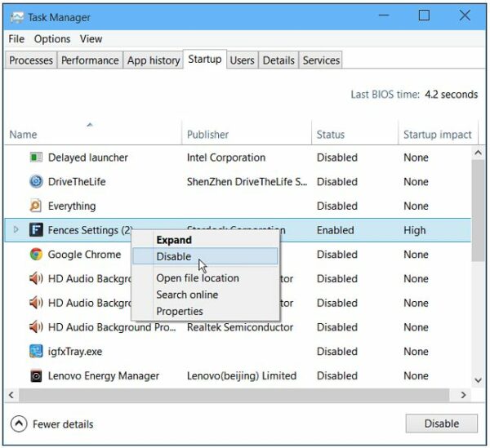
Task: Select the igfxTray.exe row name
Action: click(x=75, y=352)
